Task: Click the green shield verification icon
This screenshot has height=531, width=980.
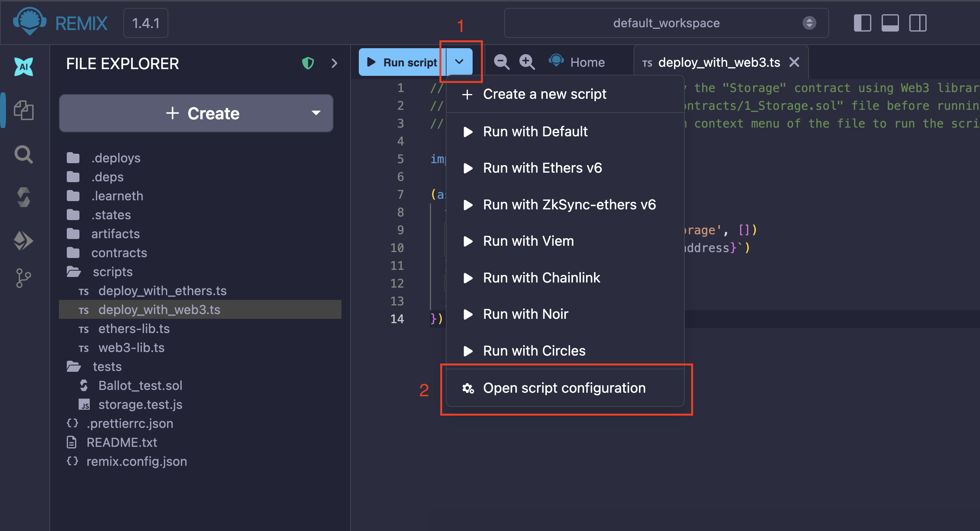Action: (x=308, y=63)
